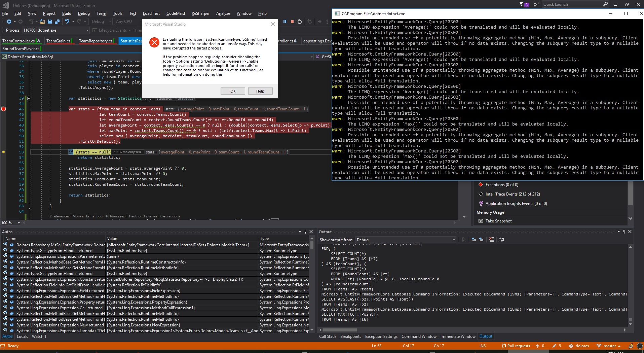Select Application Insights Events entry
Image resolution: width=644 pixels, height=353 pixels.
click(513, 204)
